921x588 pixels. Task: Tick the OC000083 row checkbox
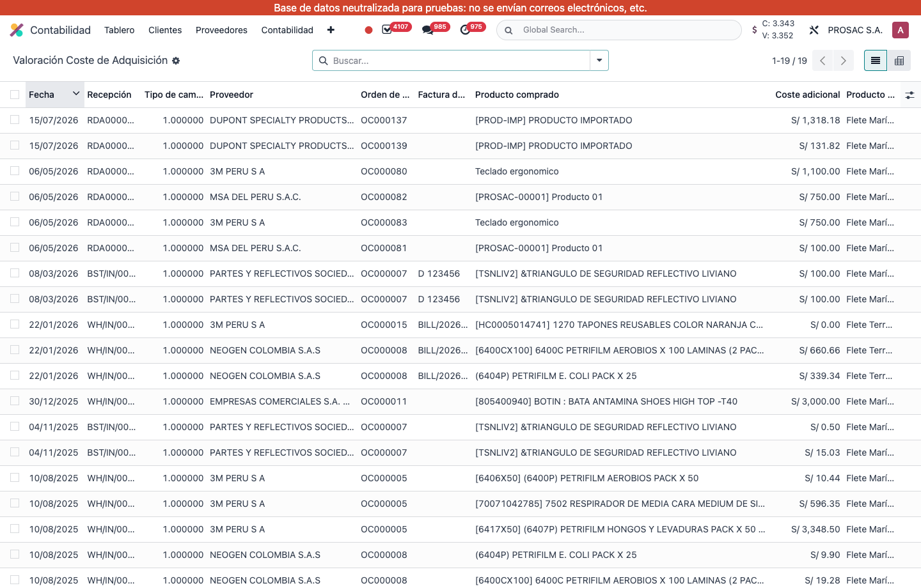(x=15, y=222)
